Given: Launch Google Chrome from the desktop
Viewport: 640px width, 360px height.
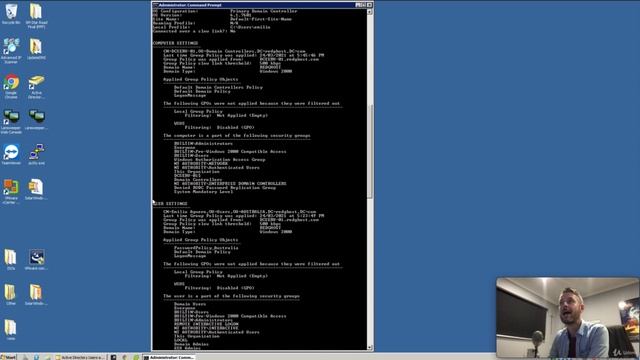Looking at the screenshot, I should (11, 86).
